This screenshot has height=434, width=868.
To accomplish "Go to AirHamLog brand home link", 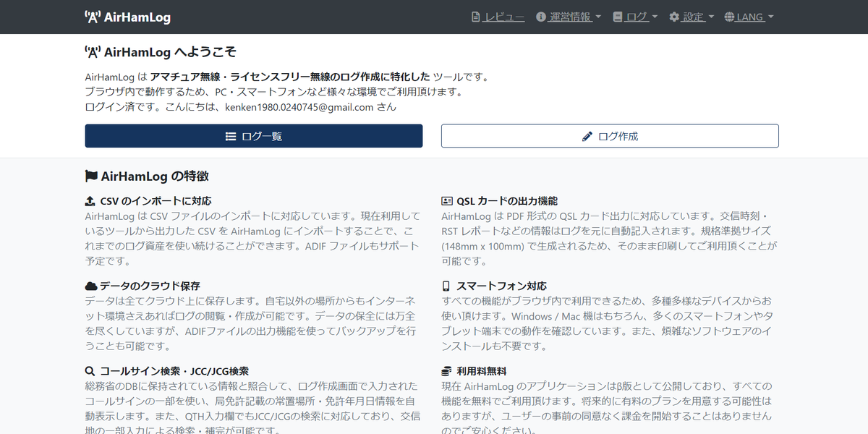I will [x=128, y=17].
